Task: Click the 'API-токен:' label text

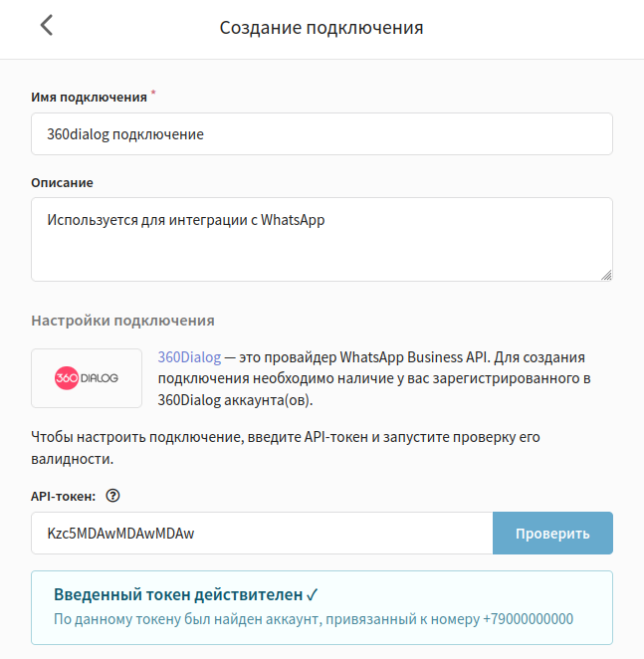Action: tap(64, 497)
